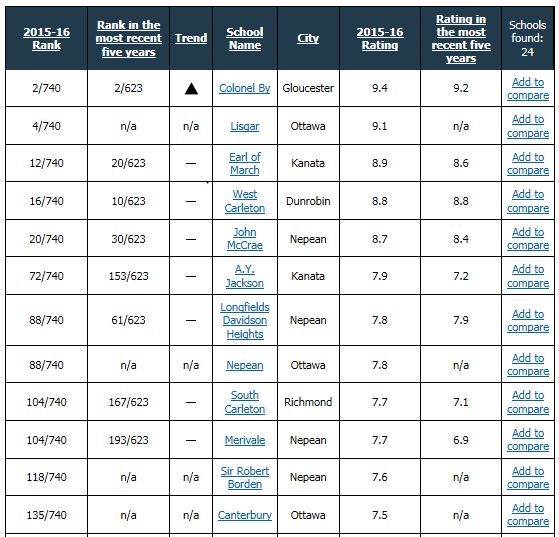559x537 pixels.
Task: Sort by 2015-16 Rating header
Action: pos(380,39)
